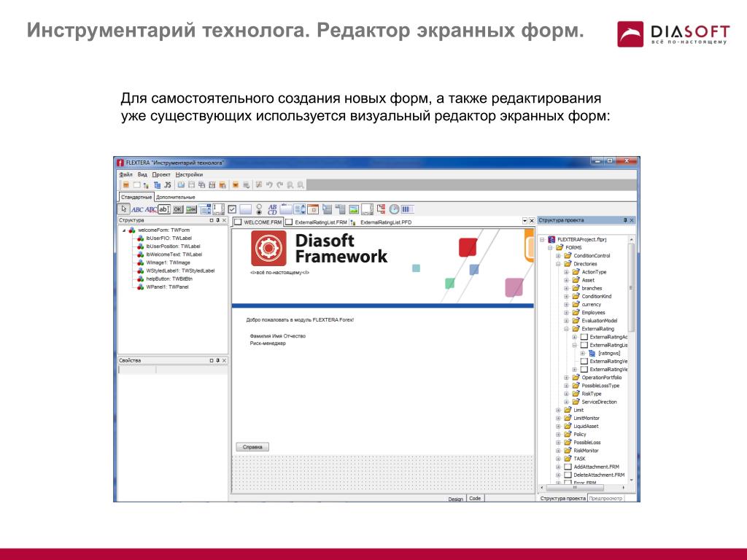Pick the blue ABC label component
The height and width of the screenshot is (560, 747).
137,209
